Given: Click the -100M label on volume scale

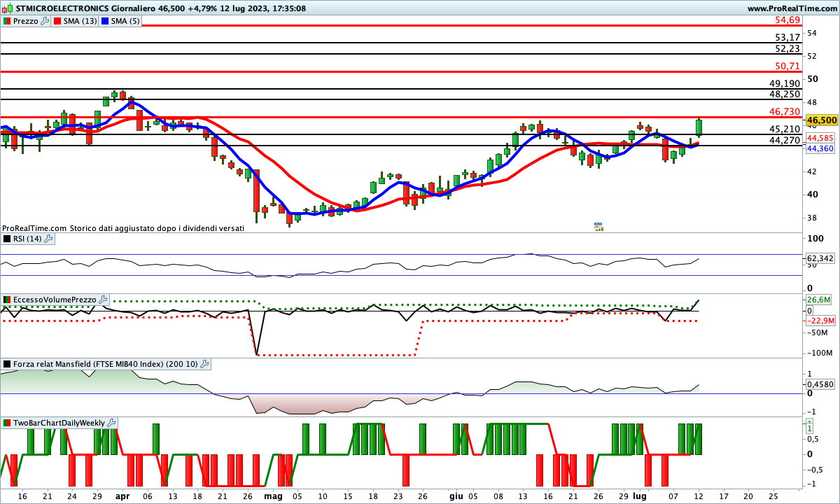Looking at the screenshot, I should point(820,353).
